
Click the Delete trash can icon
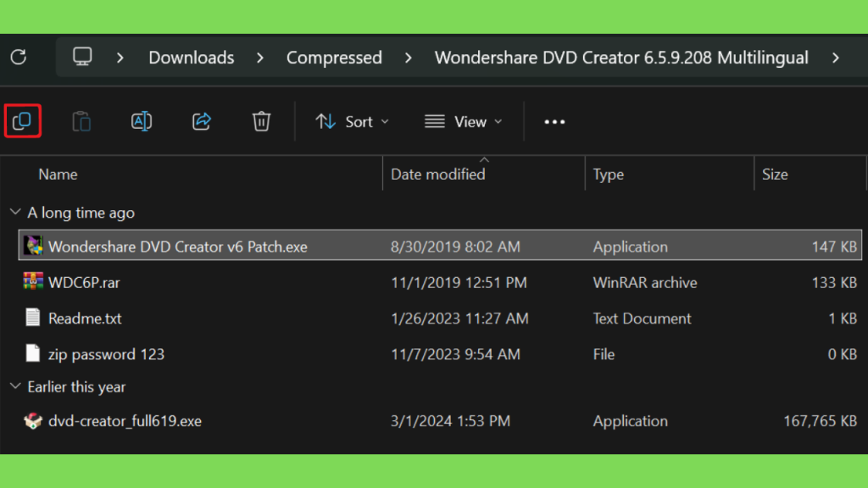(x=261, y=121)
